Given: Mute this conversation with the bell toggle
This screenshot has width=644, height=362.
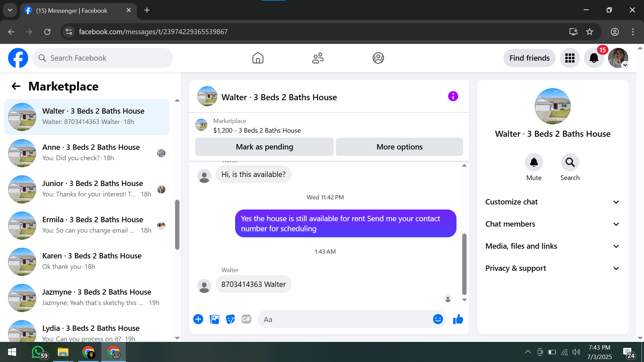Looking at the screenshot, I should click(x=534, y=163).
